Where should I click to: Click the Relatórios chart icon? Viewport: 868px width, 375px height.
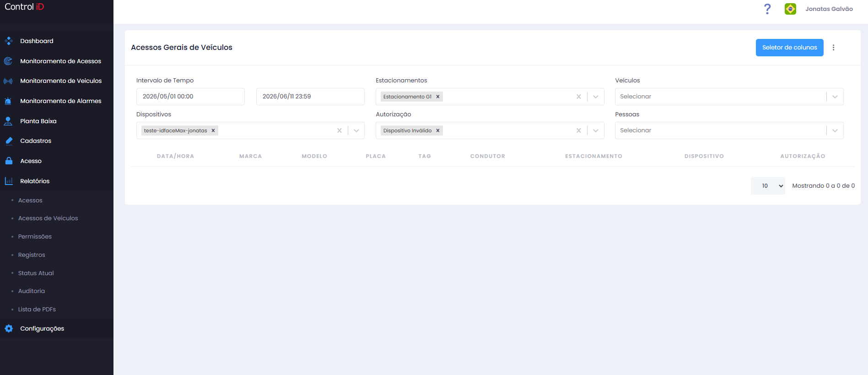9,181
